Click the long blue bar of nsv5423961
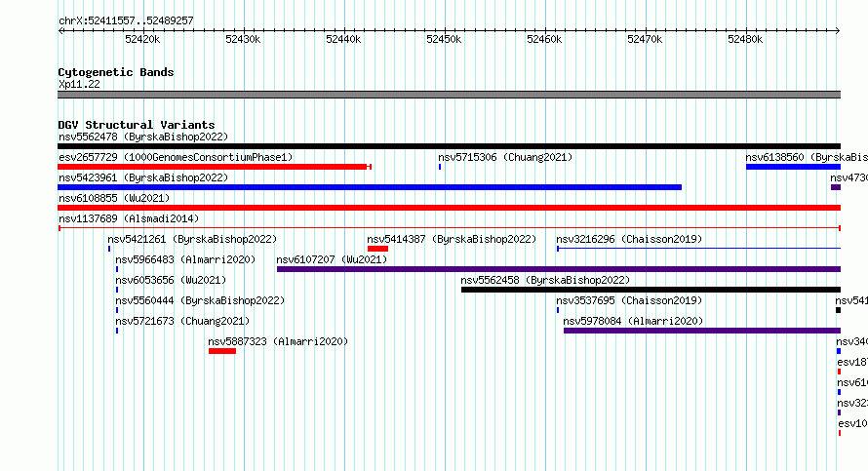Viewport: 868px width, 471px height. [370, 187]
